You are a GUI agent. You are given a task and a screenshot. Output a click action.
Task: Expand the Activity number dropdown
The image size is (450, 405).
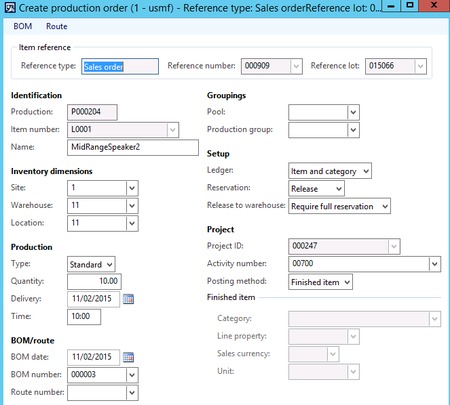coord(435,264)
